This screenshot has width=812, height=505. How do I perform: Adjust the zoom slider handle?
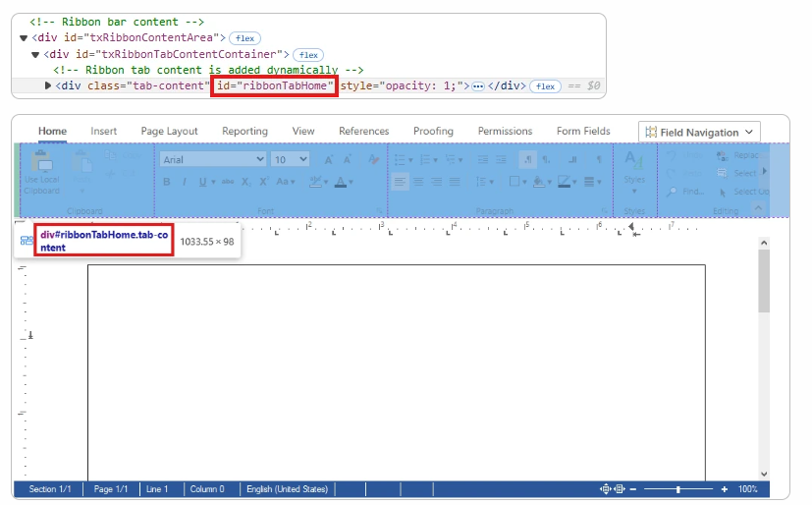tap(677, 489)
